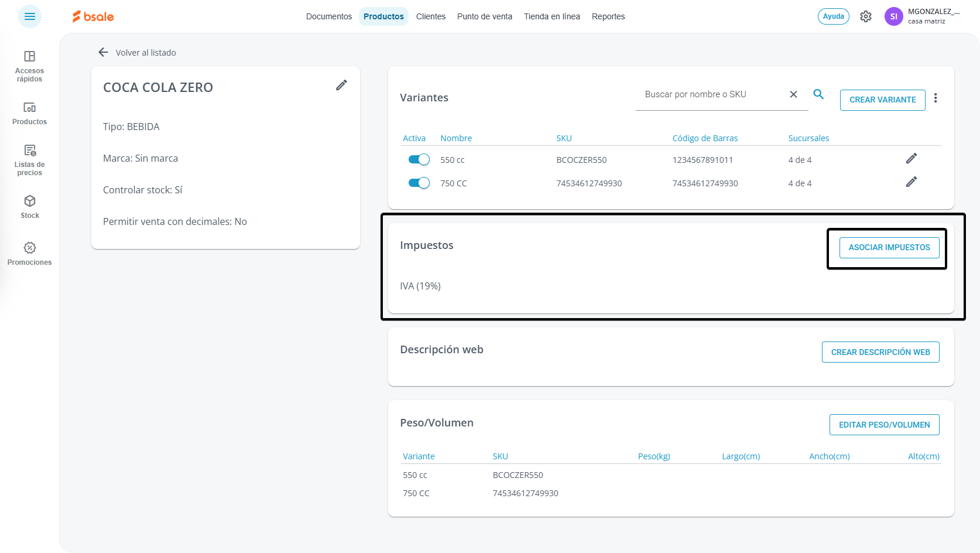Select 550 cc row in Peso/Volumen table

pos(671,475)
